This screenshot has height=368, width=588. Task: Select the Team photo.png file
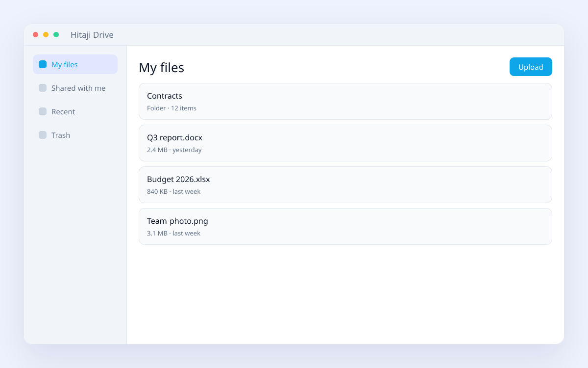[345, 226]
